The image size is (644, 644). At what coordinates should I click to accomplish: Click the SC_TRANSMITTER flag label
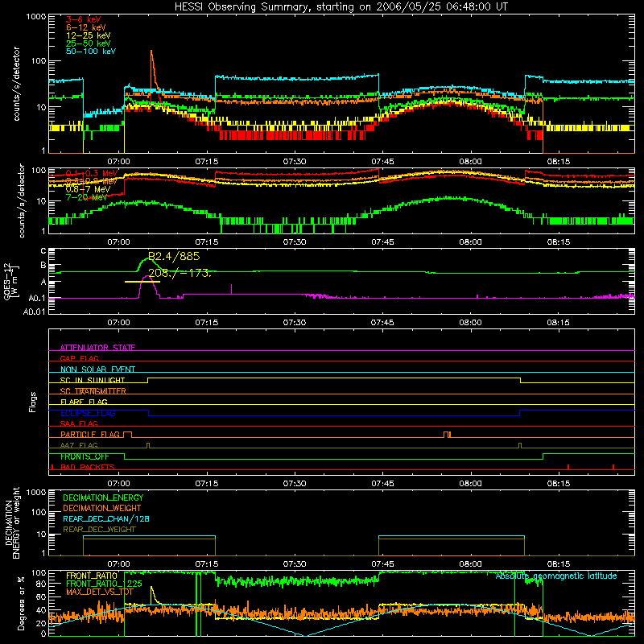click(x=93, y=391)
